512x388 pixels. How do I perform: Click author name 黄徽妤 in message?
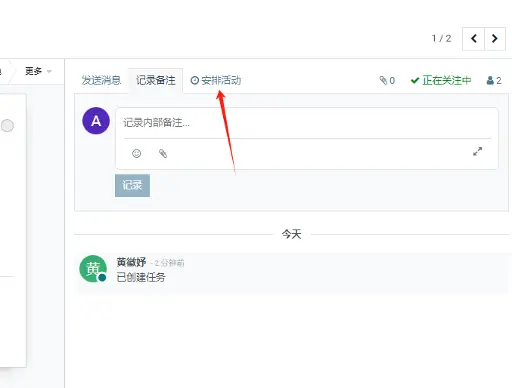[x=131, y=262]
